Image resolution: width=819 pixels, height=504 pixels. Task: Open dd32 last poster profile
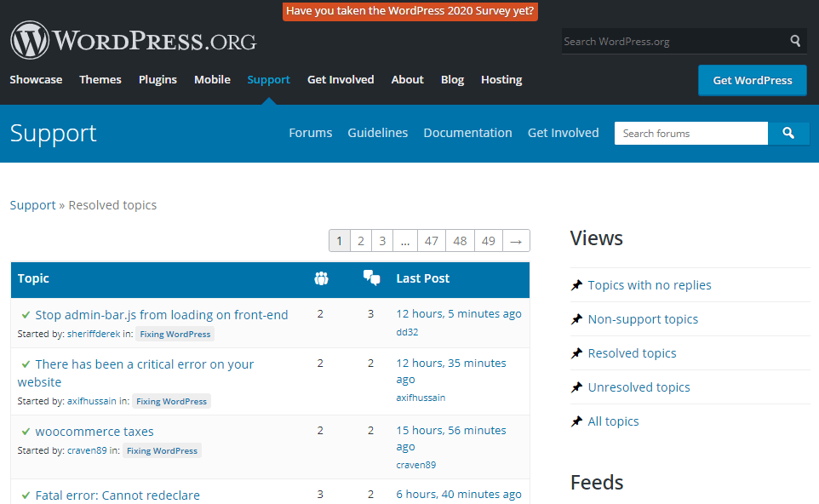pyautogui.click(x=407, y=332)
